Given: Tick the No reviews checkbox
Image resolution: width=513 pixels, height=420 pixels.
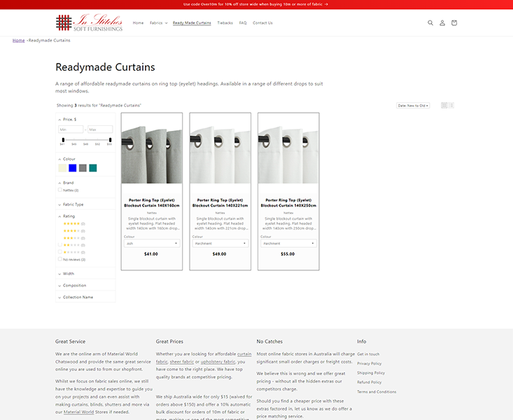Looking at the screenshot, I should pos(60,259).
